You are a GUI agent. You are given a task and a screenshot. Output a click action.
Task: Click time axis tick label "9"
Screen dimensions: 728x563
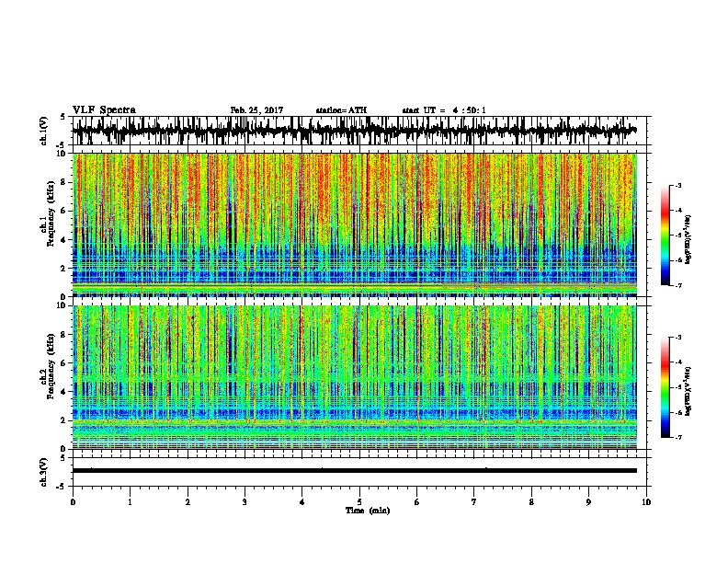click(x=588, y=502)
